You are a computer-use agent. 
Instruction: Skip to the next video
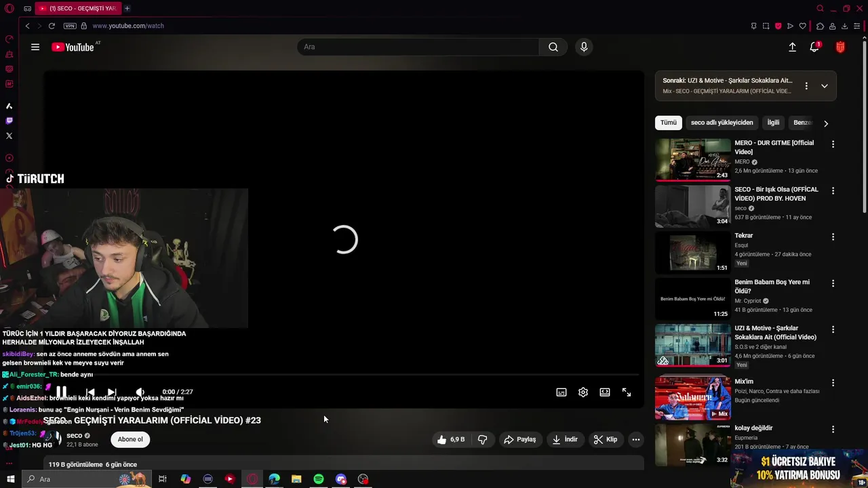tap(112, 392)
